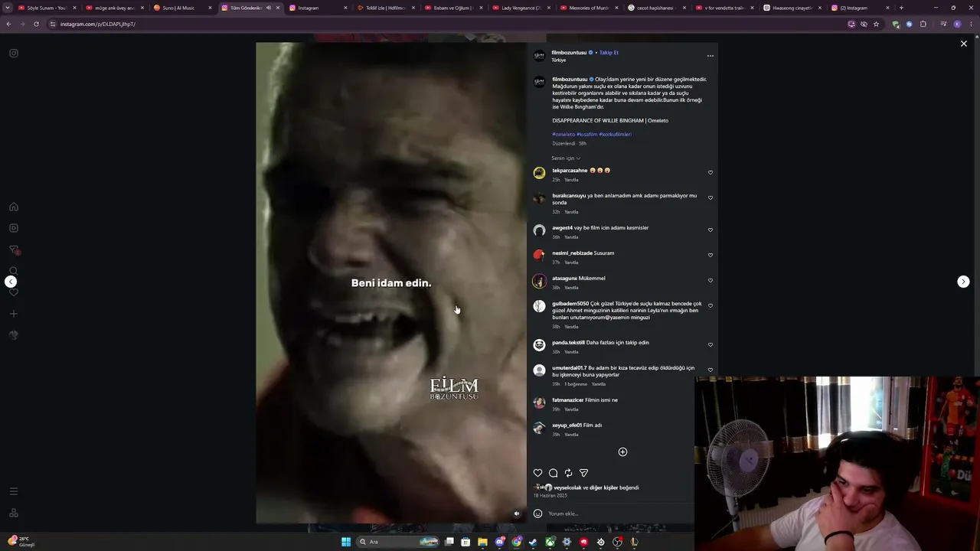The height and width of the screenshot is (551, 980).
Task: Switch to the 'Memories of Murder' tab
Action: 588,8
